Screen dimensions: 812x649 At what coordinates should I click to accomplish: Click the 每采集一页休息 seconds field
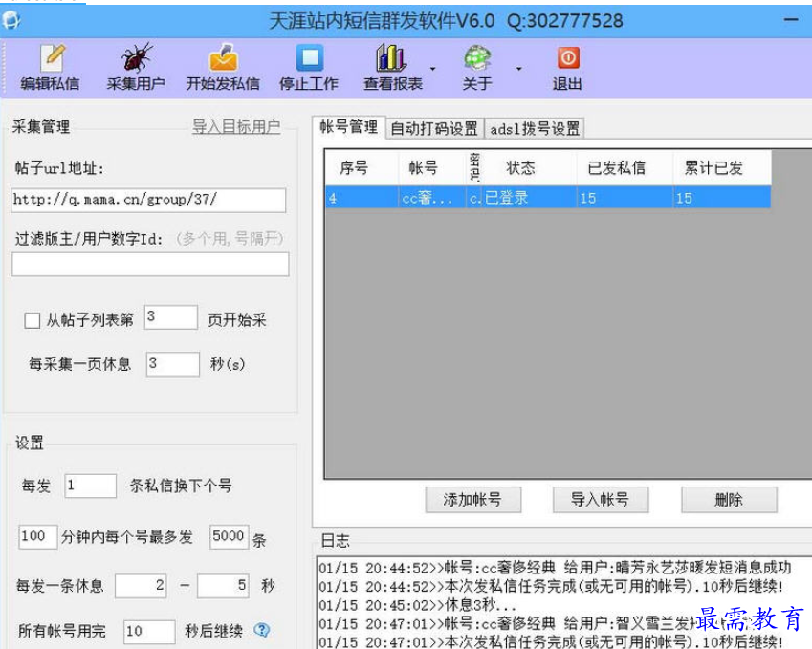[x=172, y=364]
